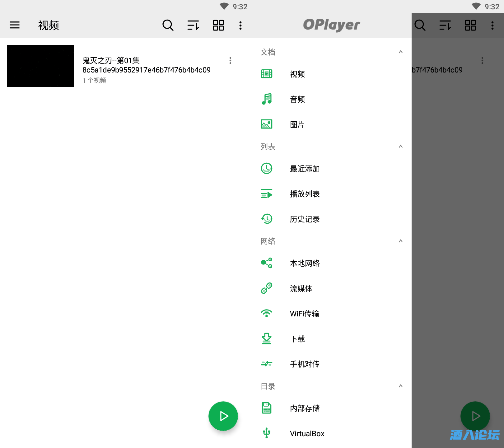Collapse the 列表 section
This screenshot has height=448, width=504.
coord(400,147)
